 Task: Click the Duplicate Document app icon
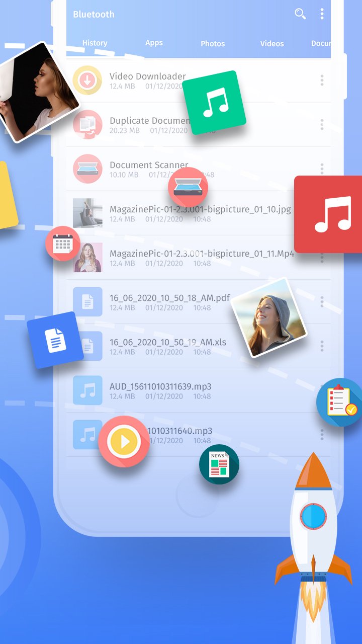click(x=87, y=125)
